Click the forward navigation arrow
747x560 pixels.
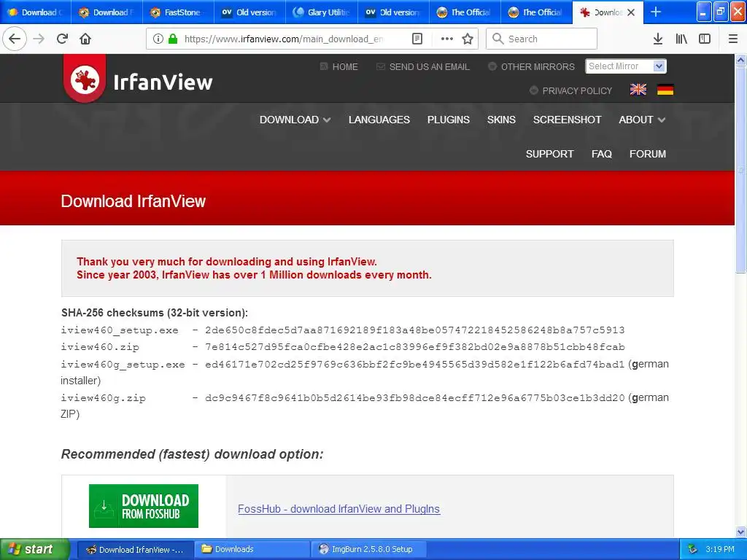click(x=39, y=39)
